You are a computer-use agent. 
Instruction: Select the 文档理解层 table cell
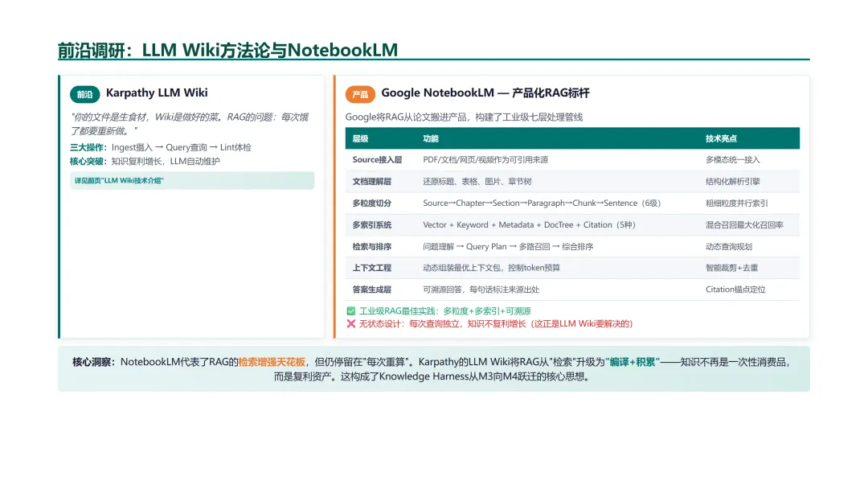372,182
